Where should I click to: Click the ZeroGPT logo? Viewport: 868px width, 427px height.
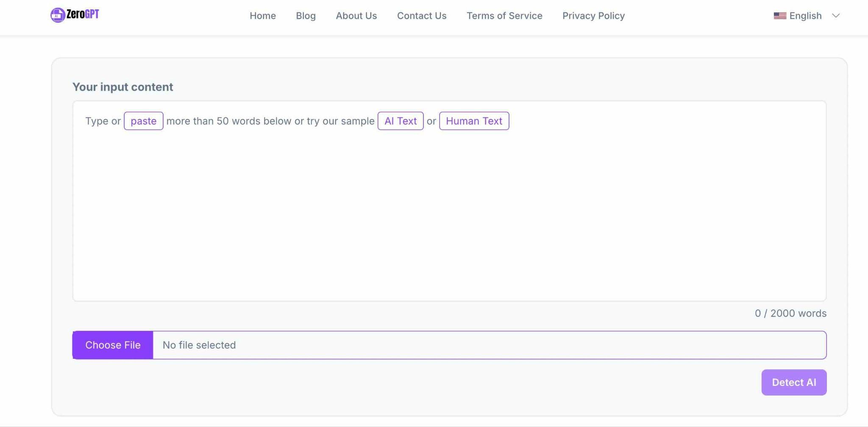(75, 15)
